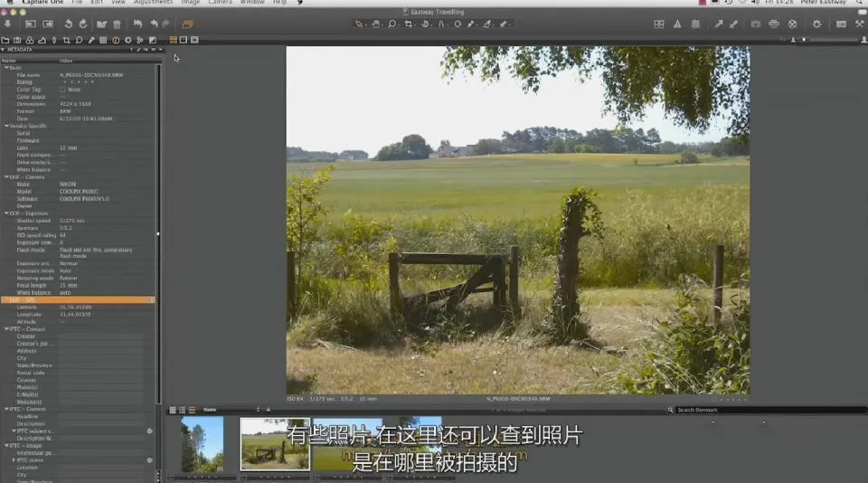Click the print icon in toolbar
Viewport: 868px width, 483px height.
[774, 24]
